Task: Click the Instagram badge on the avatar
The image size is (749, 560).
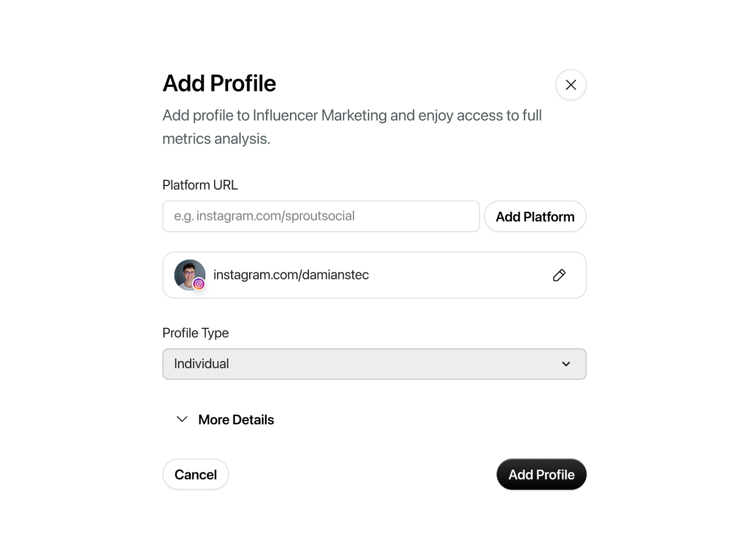Action: click(199, 284)
